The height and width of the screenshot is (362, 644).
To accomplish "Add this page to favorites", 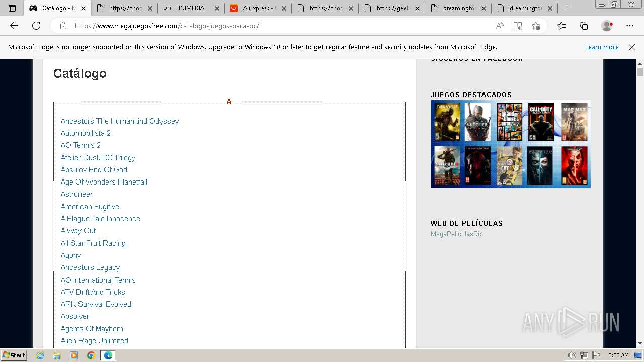I will point(536,26).
